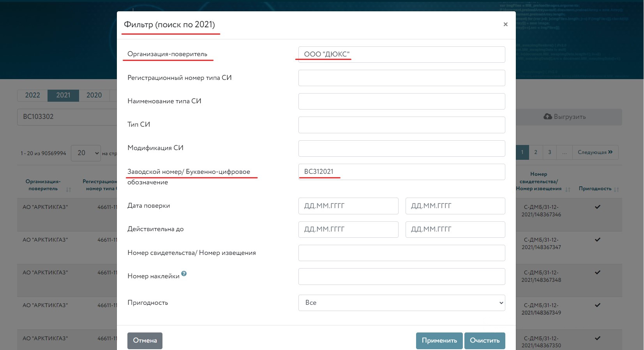Viewport: 644px width, 350px height.
Task: Click the Организация-поверитель input field
Action: (x=401, y=55)
